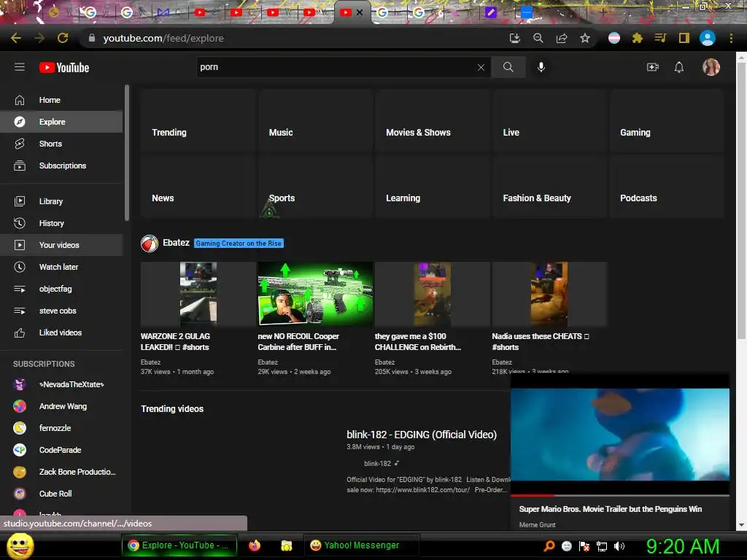Go to YouTube logo homepage
The height and width of the screenshot is (560, 747).
[64, 68]
